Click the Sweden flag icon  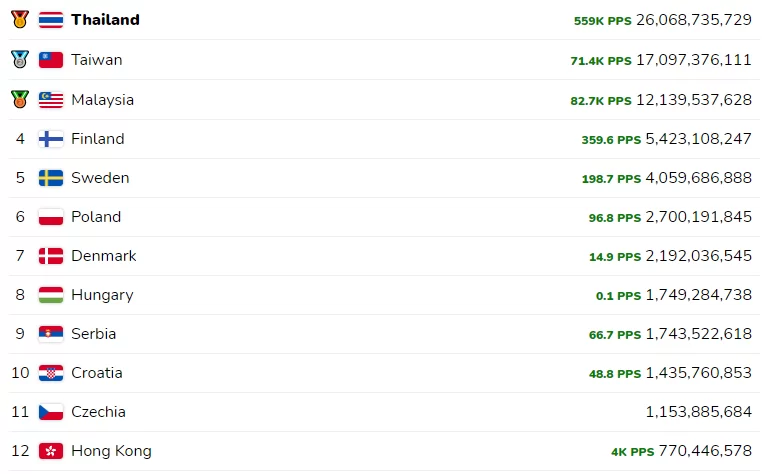[51, 178]
